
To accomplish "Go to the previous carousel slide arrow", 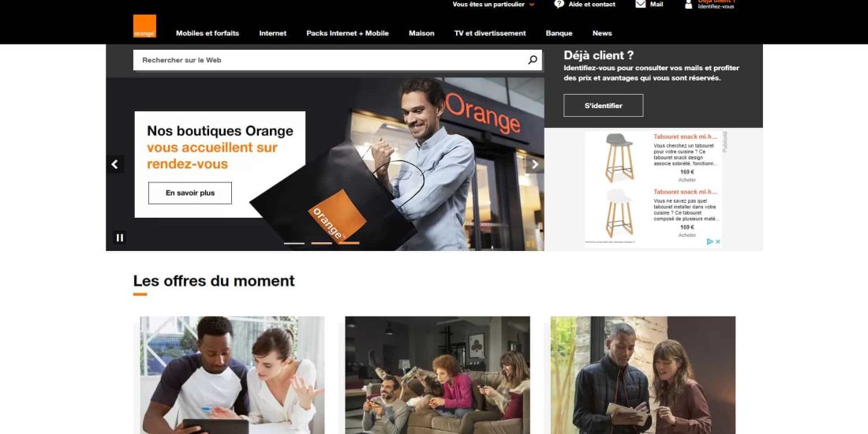I will tap(115, 164).
